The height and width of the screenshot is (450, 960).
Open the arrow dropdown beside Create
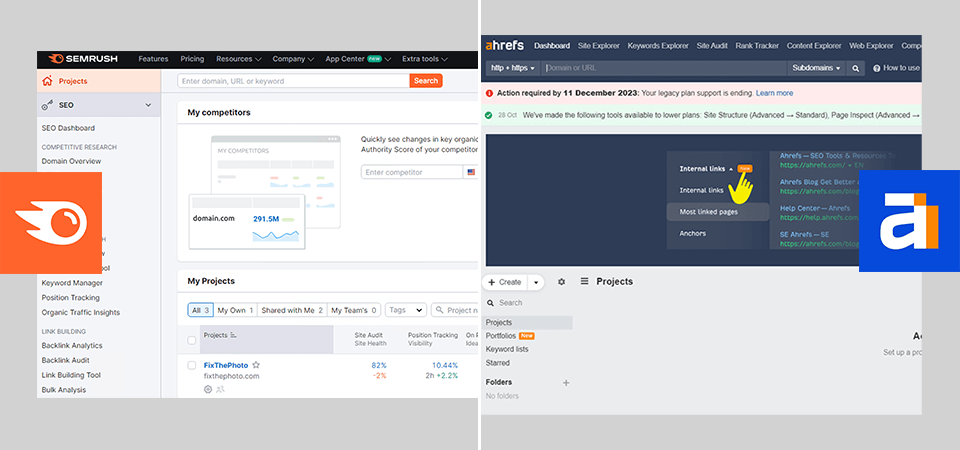pos(536,282)
